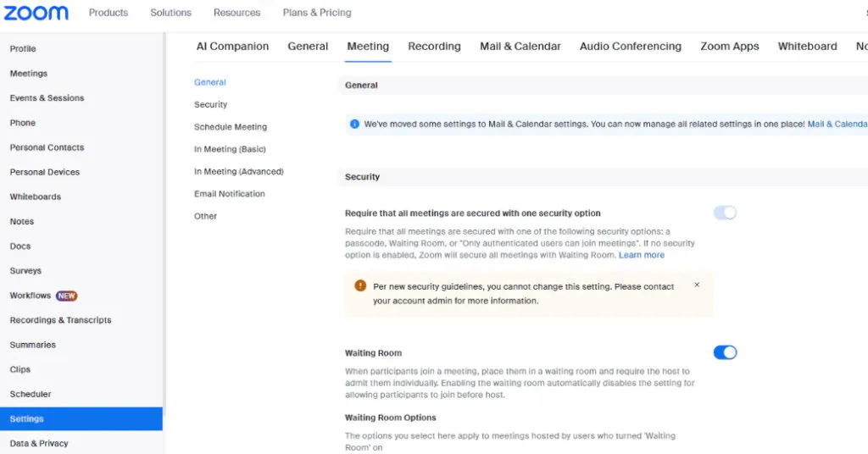Screen dimensions: 868x454
Task: Click the NEW badge beside Workflows
Action: [x=66, y=296]
